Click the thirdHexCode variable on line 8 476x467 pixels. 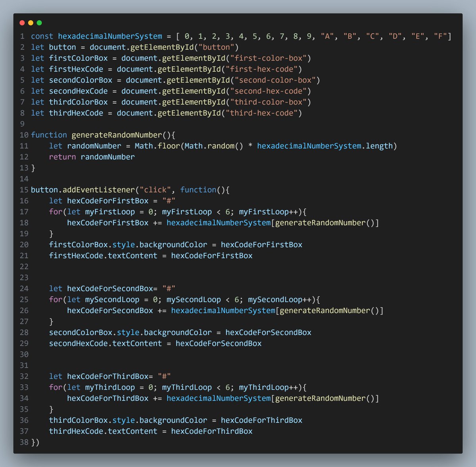(76, 113)
